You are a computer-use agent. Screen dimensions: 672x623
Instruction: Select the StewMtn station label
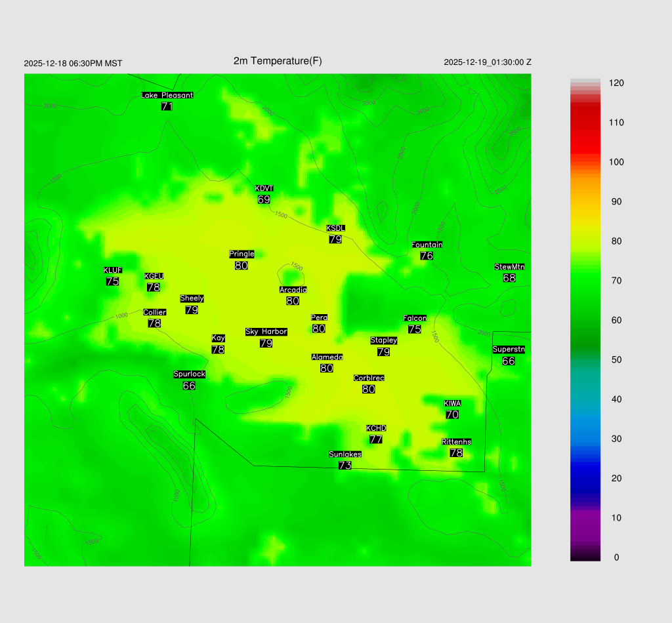click(509, 267)
